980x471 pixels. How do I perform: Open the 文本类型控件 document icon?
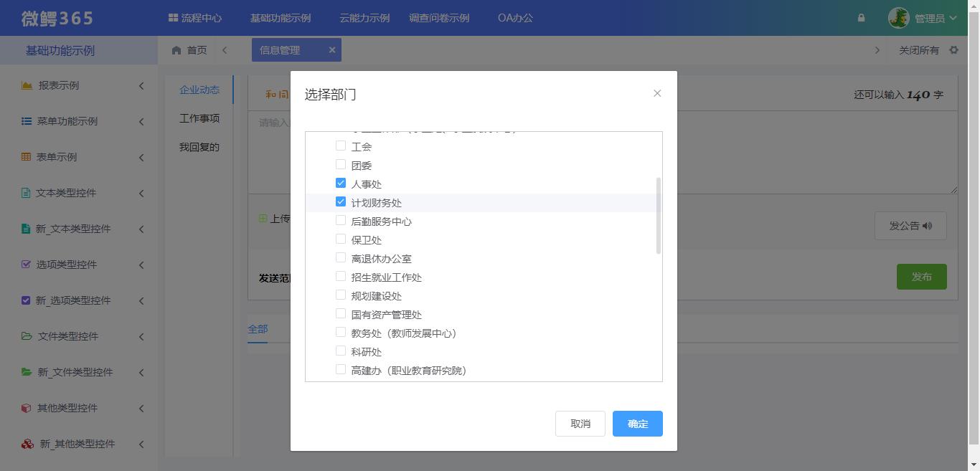27,193
